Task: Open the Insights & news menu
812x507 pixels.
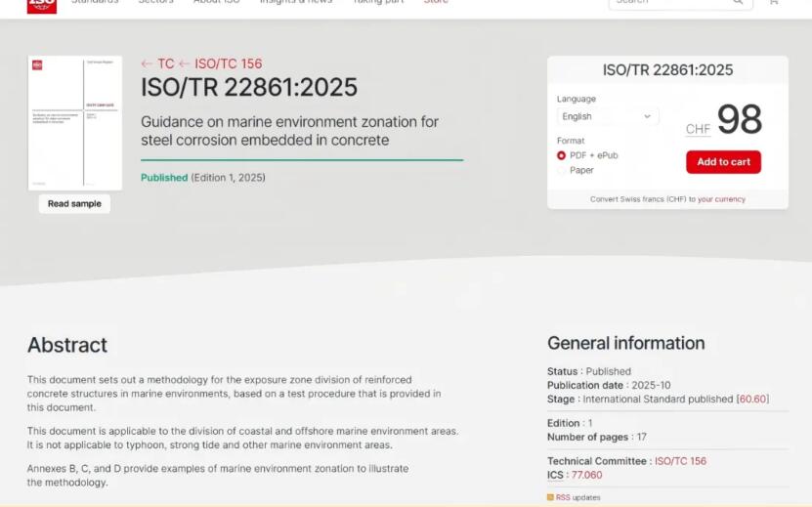Action: 295,3
